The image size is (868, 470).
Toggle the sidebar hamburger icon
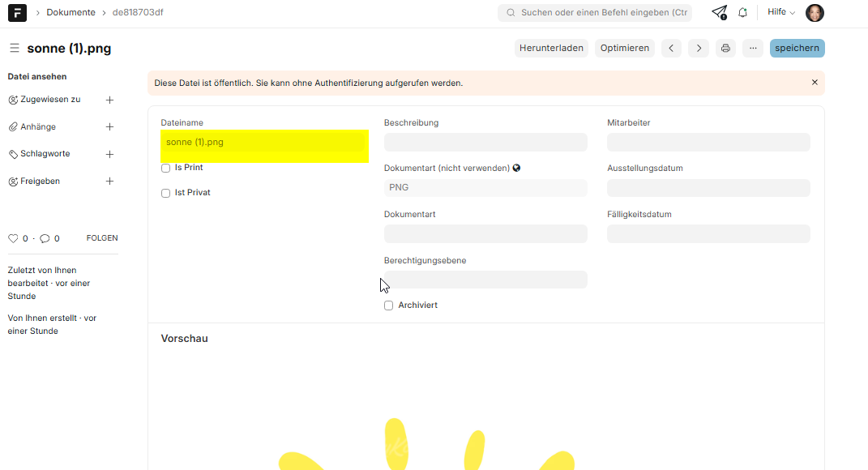pos(15,49)
